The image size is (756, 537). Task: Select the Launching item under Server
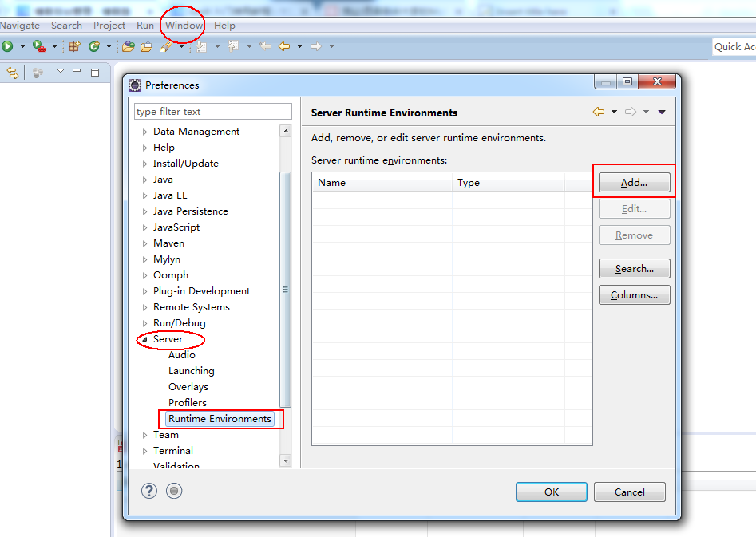click(x=192, y=371)
